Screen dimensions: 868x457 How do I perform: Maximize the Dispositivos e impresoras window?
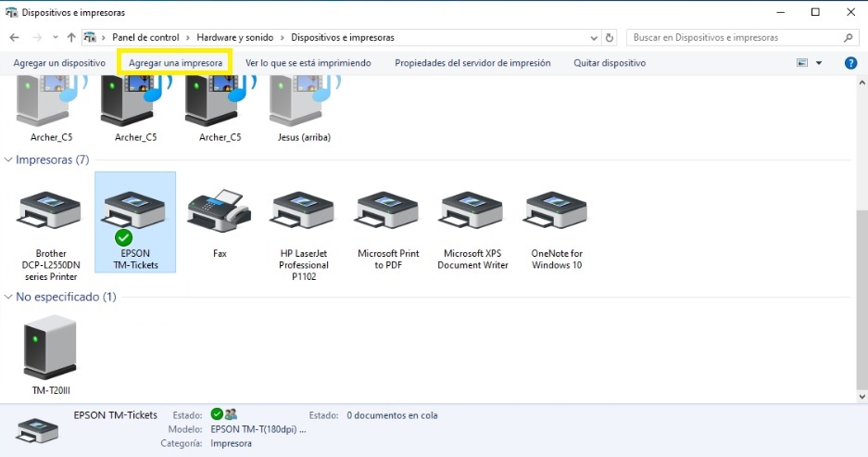click(815, 12)
